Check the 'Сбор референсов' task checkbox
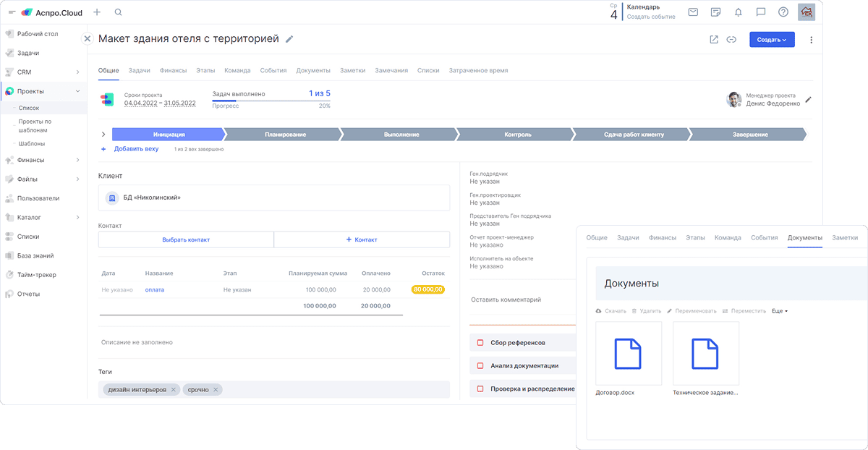 coord(480,342)
